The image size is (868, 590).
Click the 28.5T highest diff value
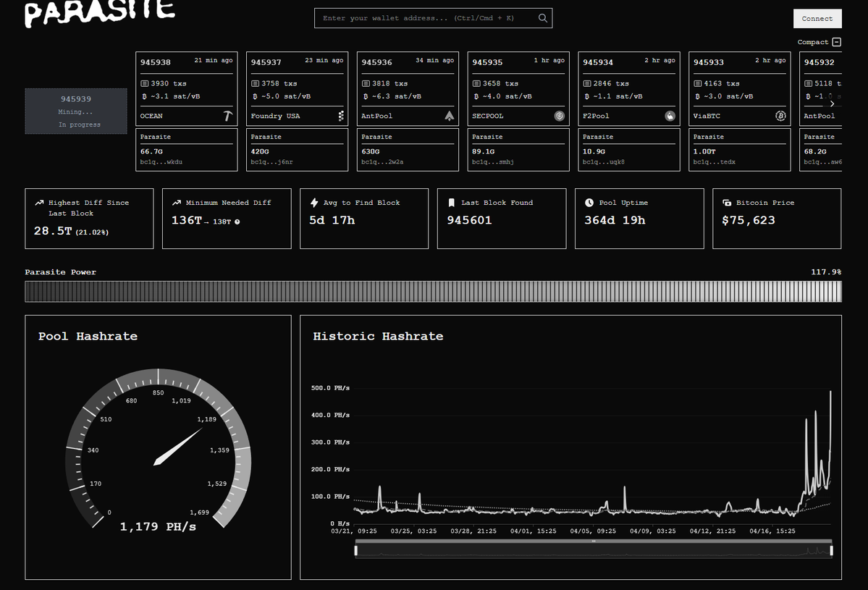(53, 231)
